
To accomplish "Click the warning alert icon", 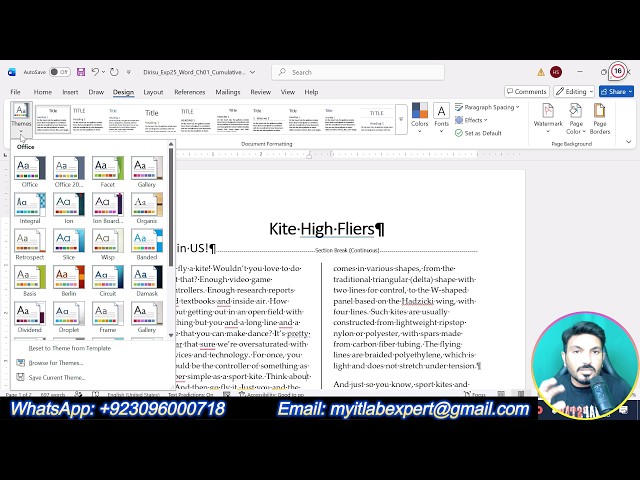I will click(541, 72).
